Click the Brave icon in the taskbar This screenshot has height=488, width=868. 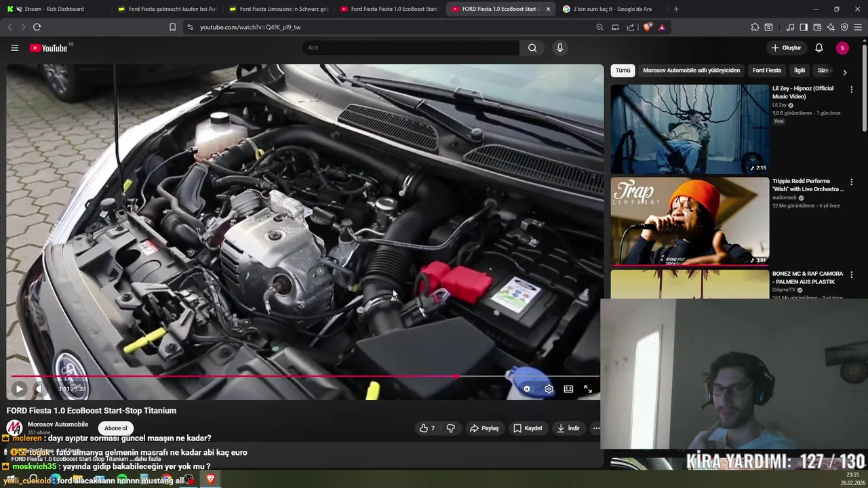(x=210, y=479)
